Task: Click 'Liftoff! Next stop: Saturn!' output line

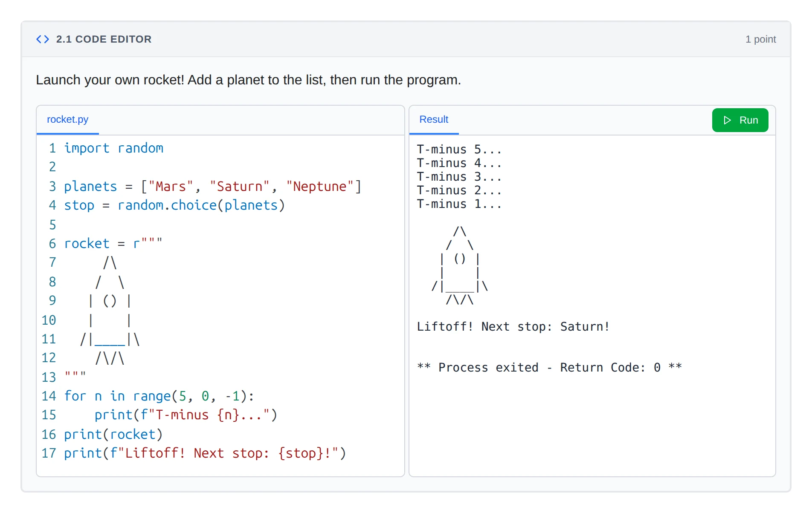Action: point(513,327)
